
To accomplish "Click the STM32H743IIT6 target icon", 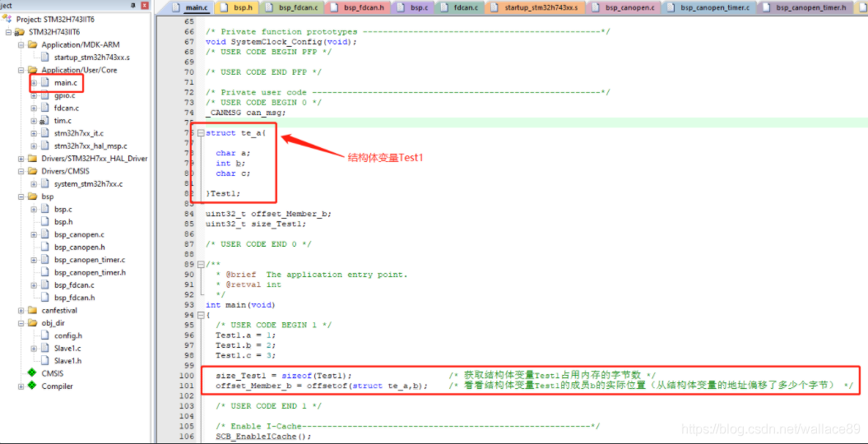I will point(20,32).
